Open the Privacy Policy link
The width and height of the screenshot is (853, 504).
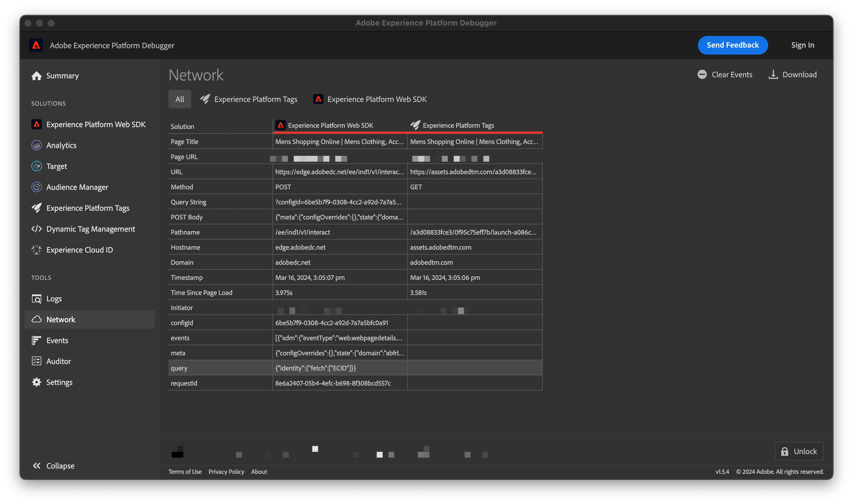pyautogui.click(x=226, y=471)
